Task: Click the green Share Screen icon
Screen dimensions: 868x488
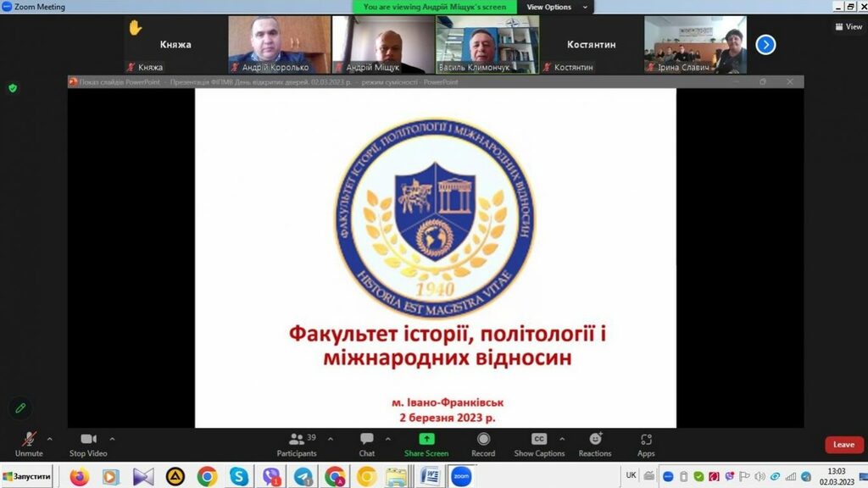Action: 426,439
